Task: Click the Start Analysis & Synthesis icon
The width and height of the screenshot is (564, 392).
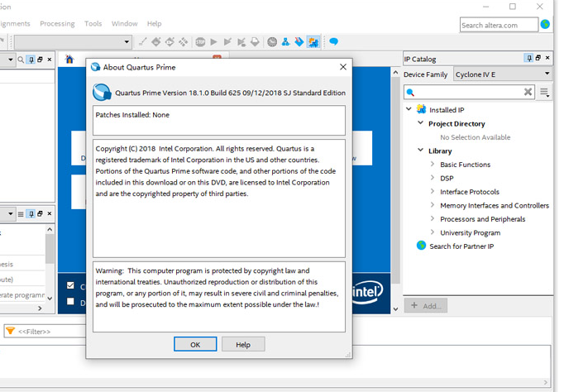Action: point(227,42)
